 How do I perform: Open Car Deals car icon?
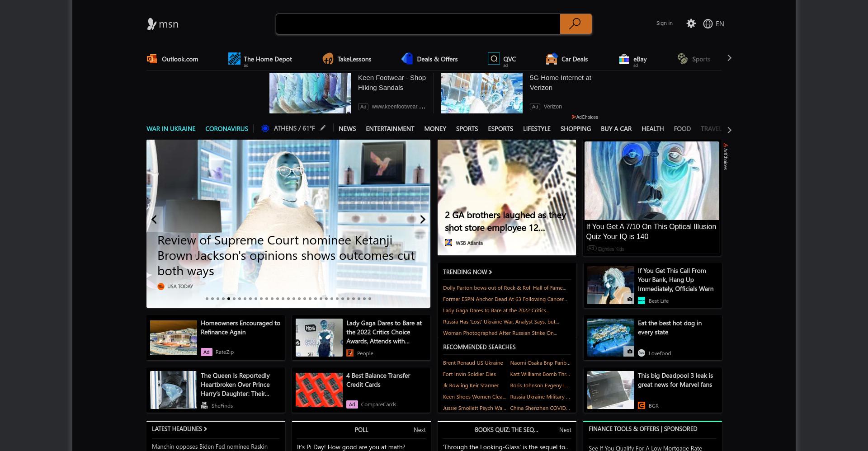552,59
